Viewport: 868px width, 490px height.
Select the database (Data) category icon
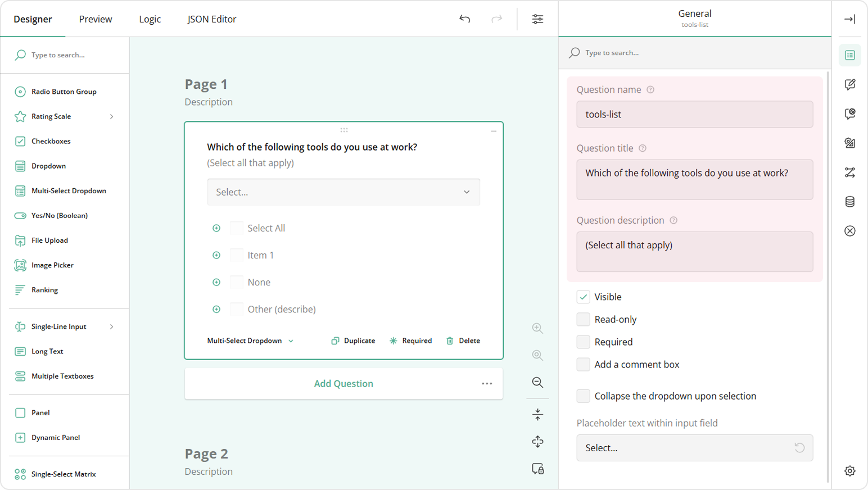(849, 201)
